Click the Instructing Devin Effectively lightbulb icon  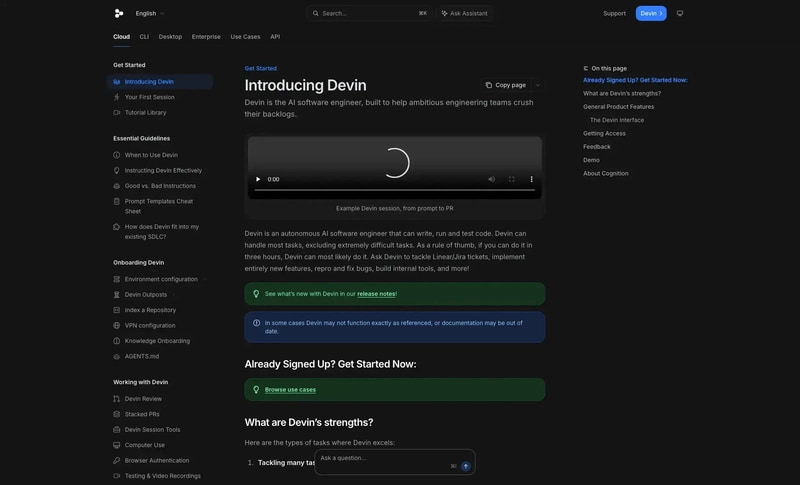pyautogui.click(x=117, y=170)
